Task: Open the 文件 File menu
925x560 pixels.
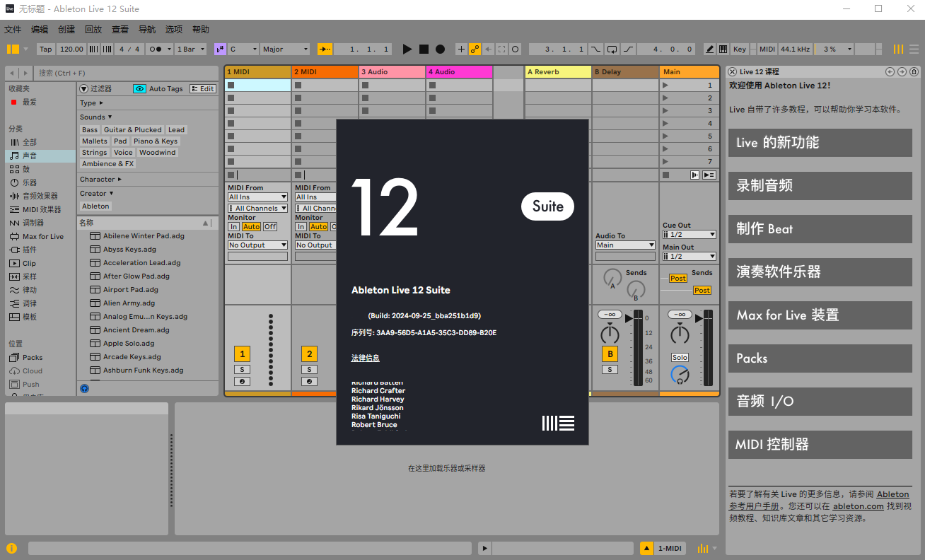Action: (x=13, y=30)
